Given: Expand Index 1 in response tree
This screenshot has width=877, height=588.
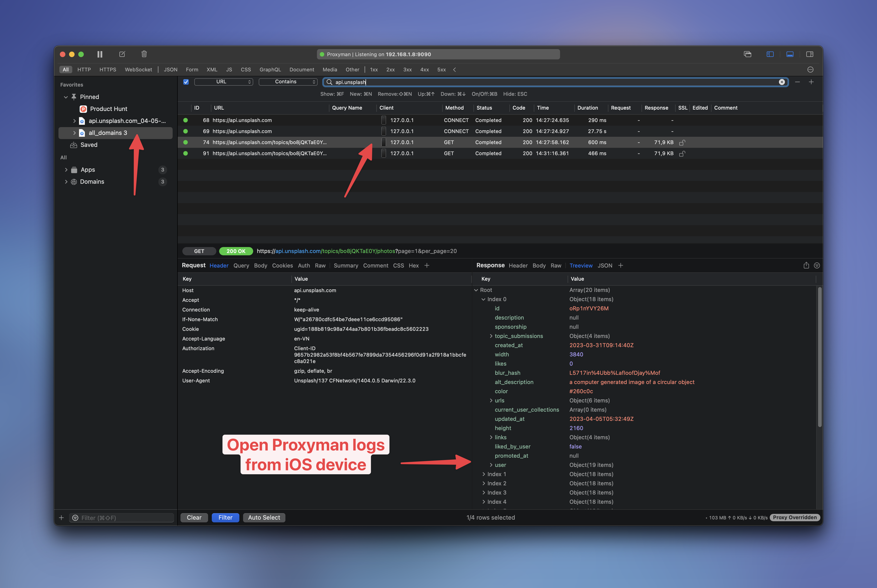Looking at the screenshot, I should point(484,474).
